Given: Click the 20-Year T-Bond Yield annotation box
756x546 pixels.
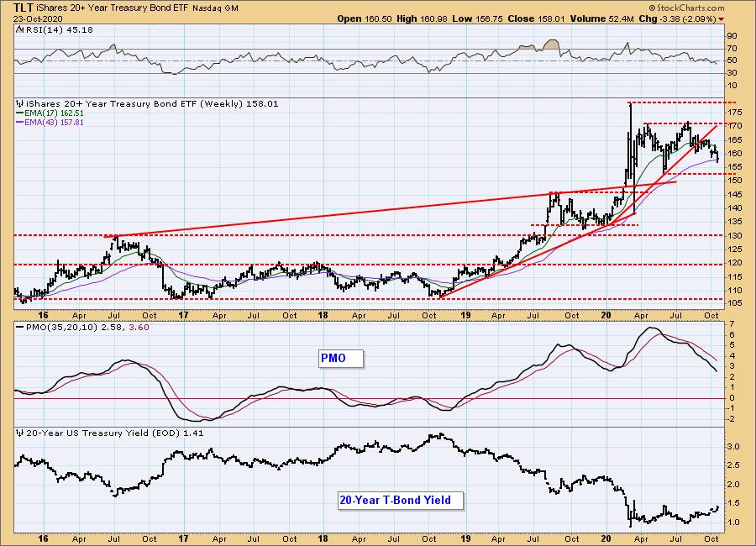Looking at the screenshot, I should pos(400,500).
